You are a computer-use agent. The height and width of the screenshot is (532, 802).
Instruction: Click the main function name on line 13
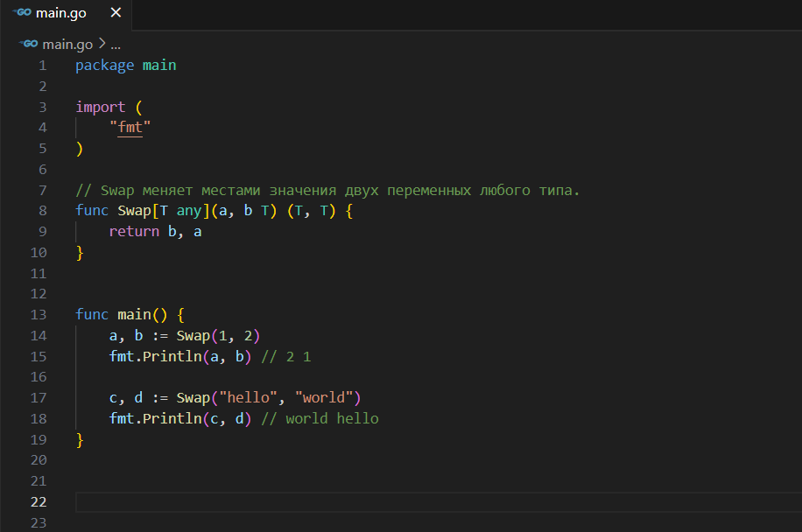(135, 315)
